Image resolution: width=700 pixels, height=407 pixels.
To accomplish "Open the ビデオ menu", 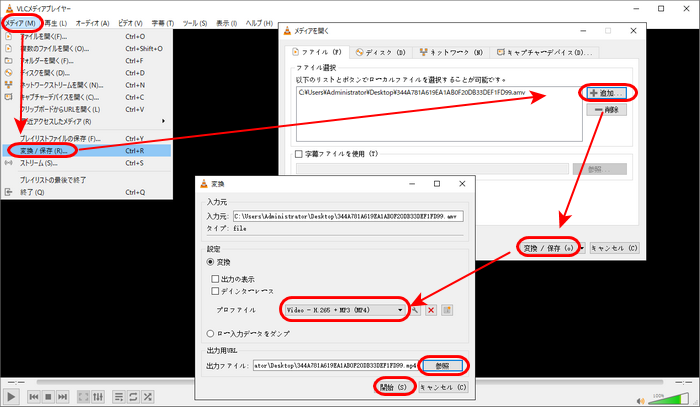I will (130, 23).
